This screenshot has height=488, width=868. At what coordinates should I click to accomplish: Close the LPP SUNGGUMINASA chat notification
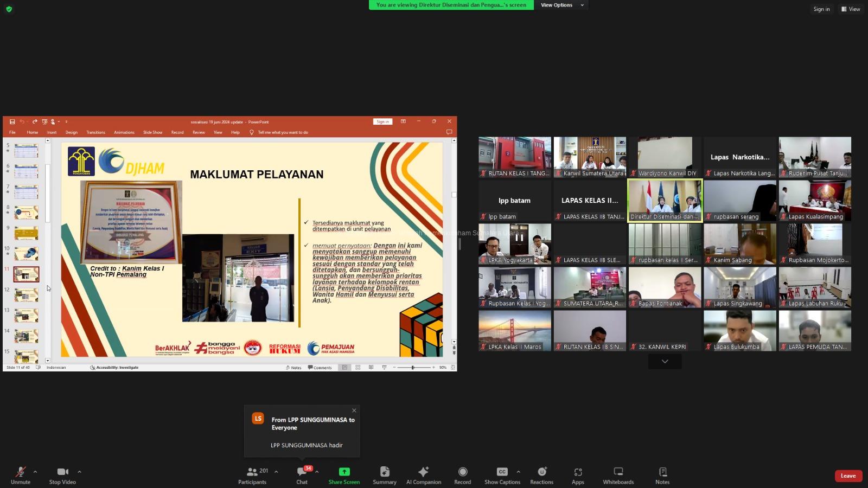coord(354,410)
